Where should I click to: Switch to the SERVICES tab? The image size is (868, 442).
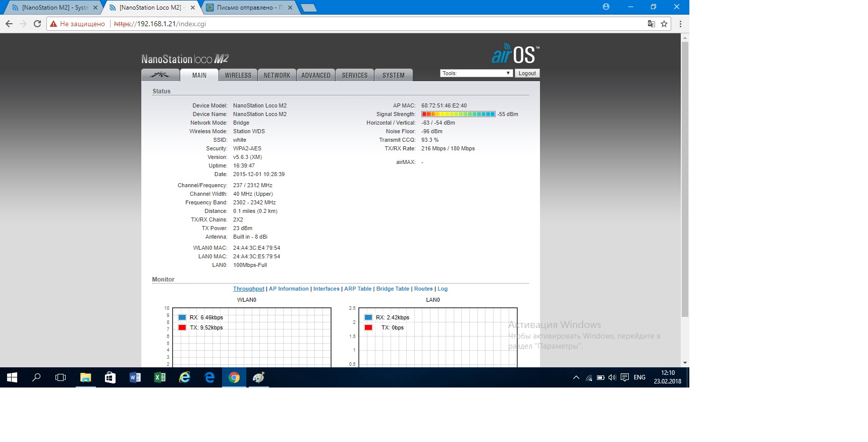pyautogui.click(x=355, y=75)
